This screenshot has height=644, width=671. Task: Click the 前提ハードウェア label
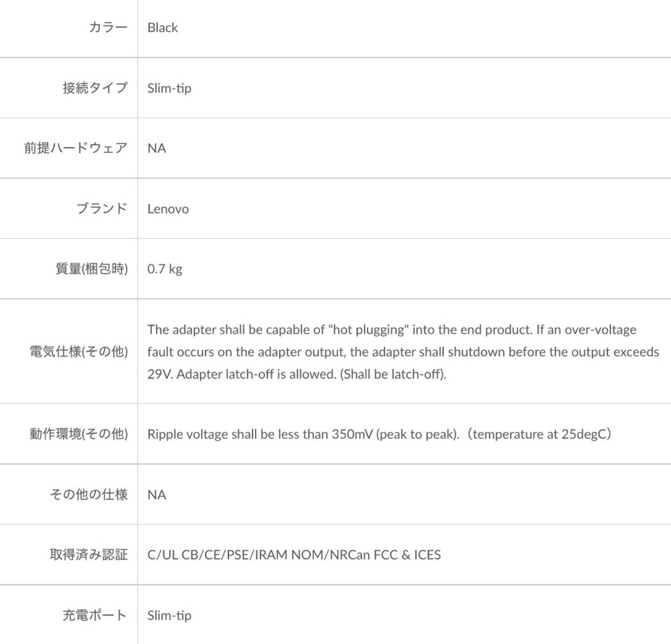click(76, 148)
